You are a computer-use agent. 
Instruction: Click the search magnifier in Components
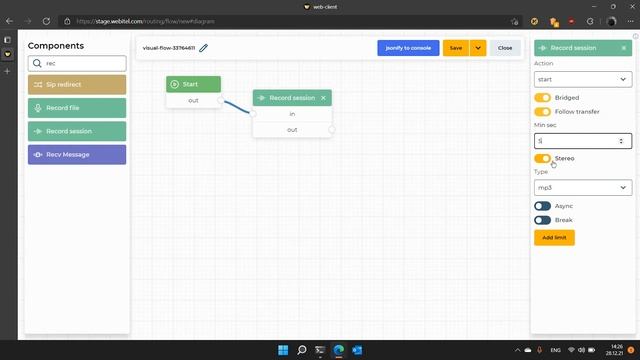(x=37, y=63)
